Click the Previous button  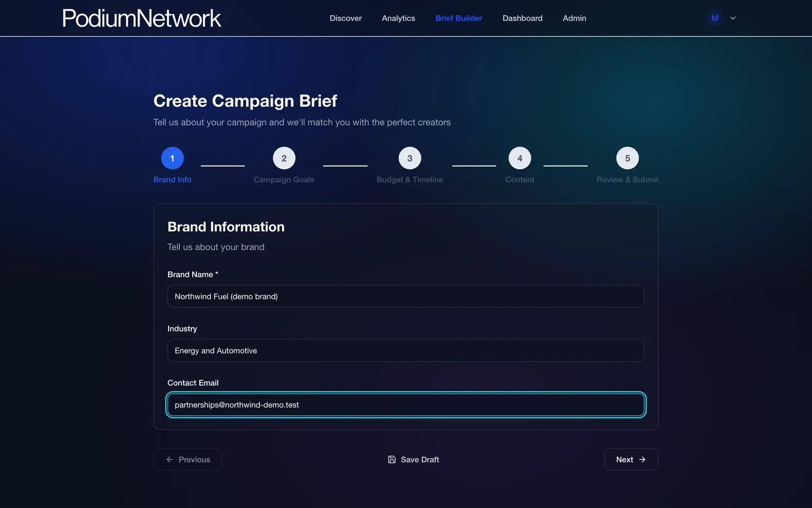(188, 459)
